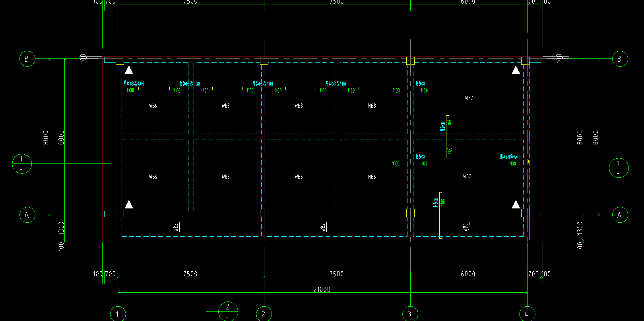Click the white triangle marker near corner B-1
This screenshot has width=644, height=321.
(x=129, y=70)
